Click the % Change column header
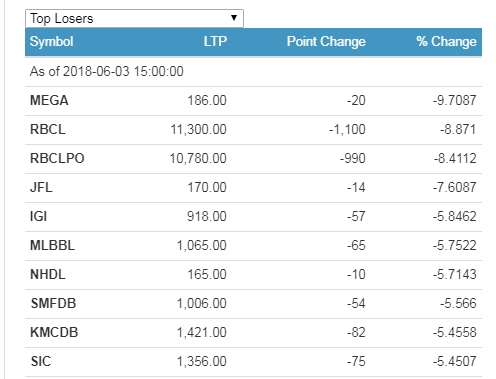The image size is (496, 379). 446,42
